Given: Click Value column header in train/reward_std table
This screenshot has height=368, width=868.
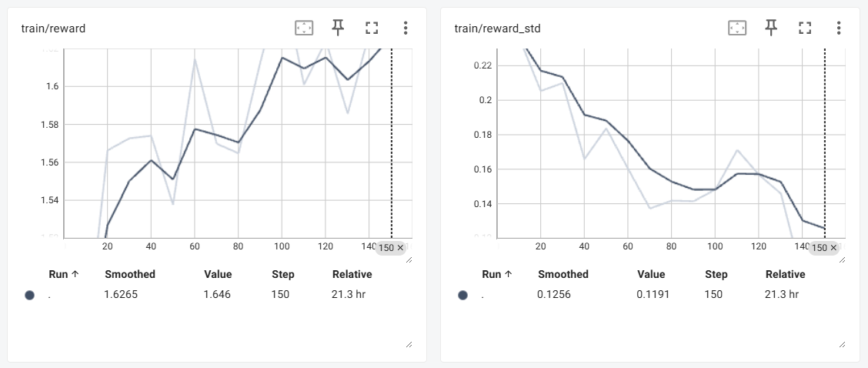Looking at the screenshot, I should coord(651,274).
